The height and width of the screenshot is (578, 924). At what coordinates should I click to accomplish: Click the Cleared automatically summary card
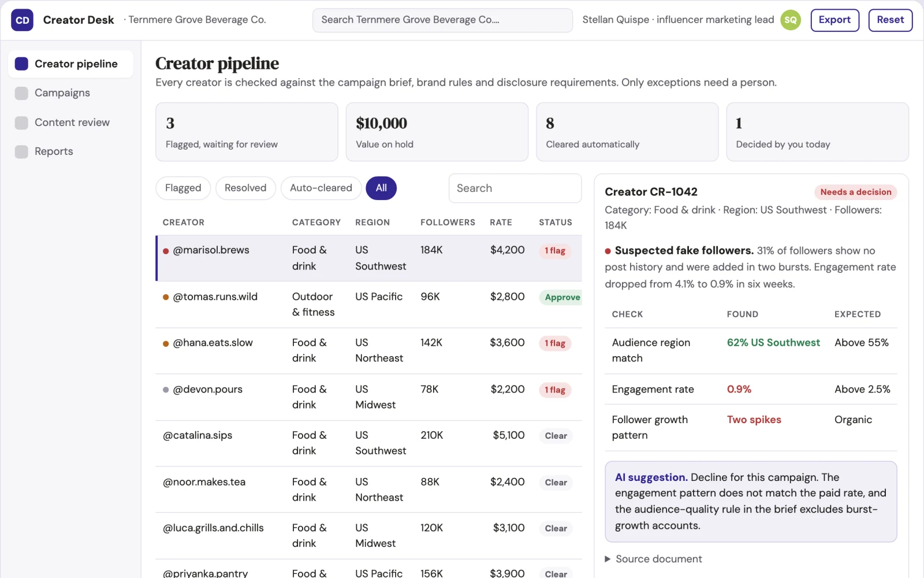click(x=627, y=132)
